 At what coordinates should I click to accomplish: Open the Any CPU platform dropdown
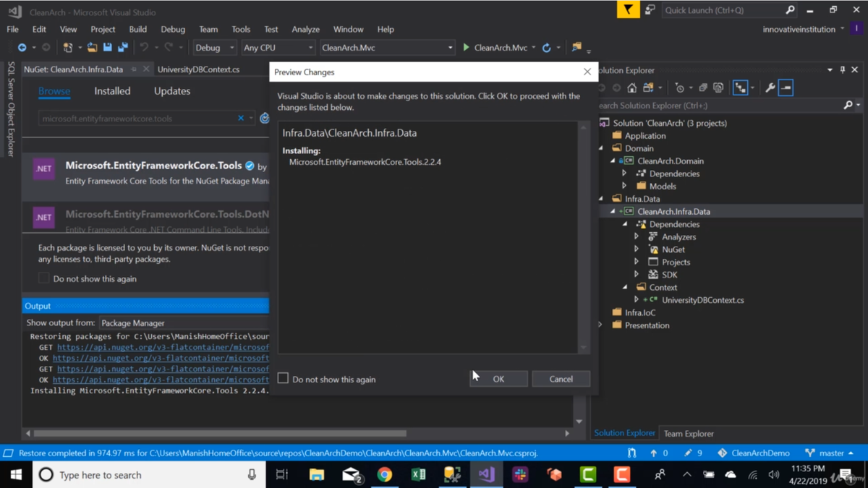pyautogui.click(x=278, y=48)
